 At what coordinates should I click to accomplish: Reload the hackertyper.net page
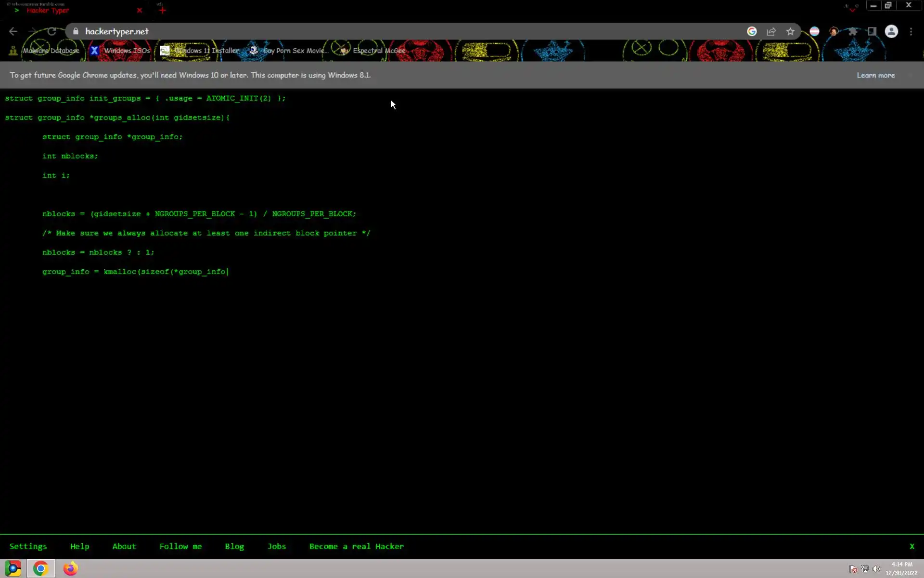[x=51, y=31]
